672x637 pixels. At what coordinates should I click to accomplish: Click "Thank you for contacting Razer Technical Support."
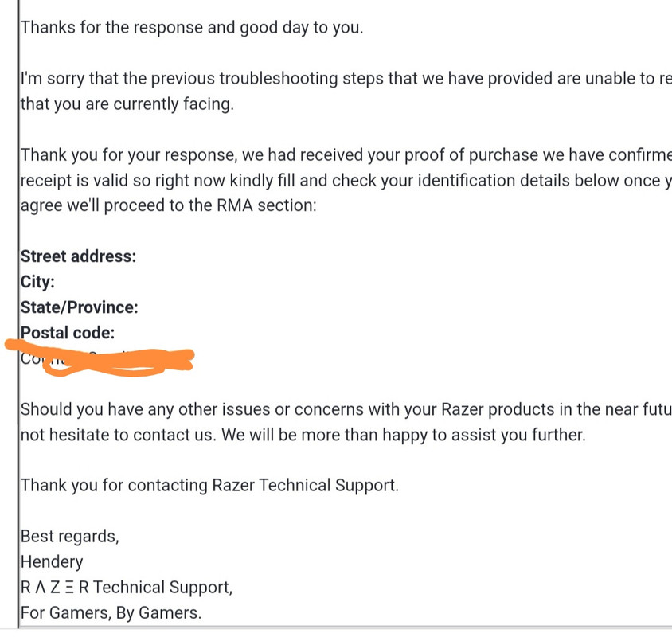pos(209,486)
